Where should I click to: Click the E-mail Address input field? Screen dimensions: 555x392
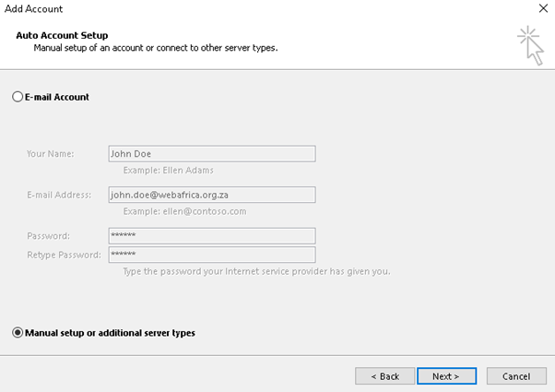212,195
